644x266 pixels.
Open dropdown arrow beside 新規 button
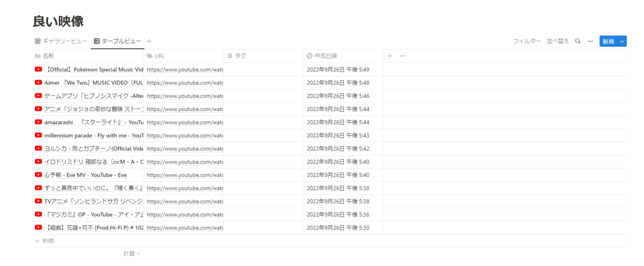[622, 41]
